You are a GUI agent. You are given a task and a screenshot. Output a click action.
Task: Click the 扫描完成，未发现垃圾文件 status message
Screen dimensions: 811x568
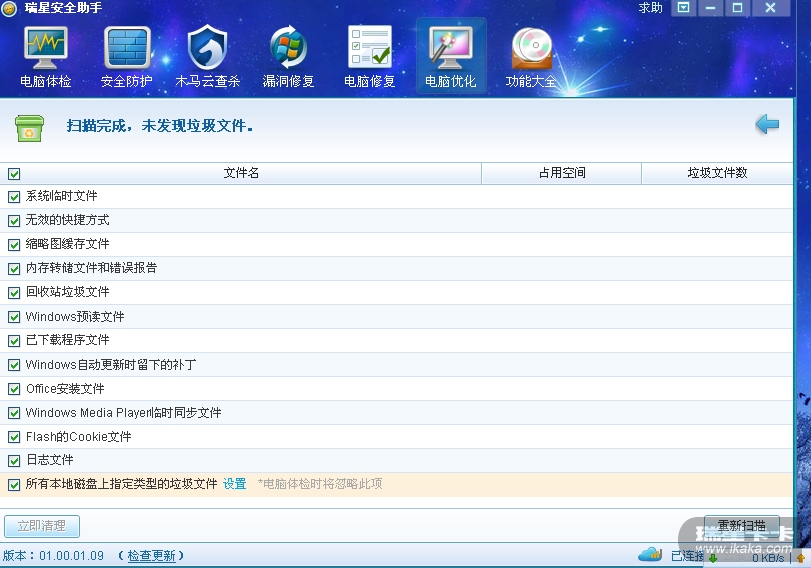(x=160, y=126)
